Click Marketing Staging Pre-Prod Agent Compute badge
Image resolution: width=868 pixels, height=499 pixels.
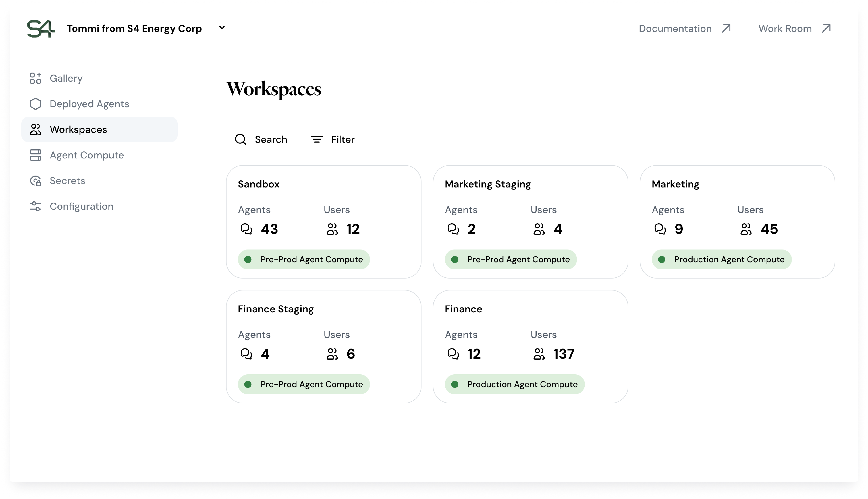(x=511, y=259)
